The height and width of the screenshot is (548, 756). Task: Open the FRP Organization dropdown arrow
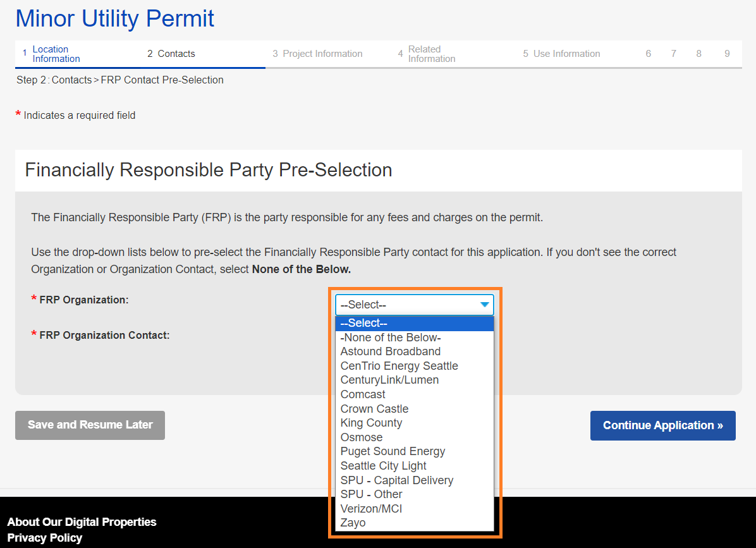pos(484,305)
